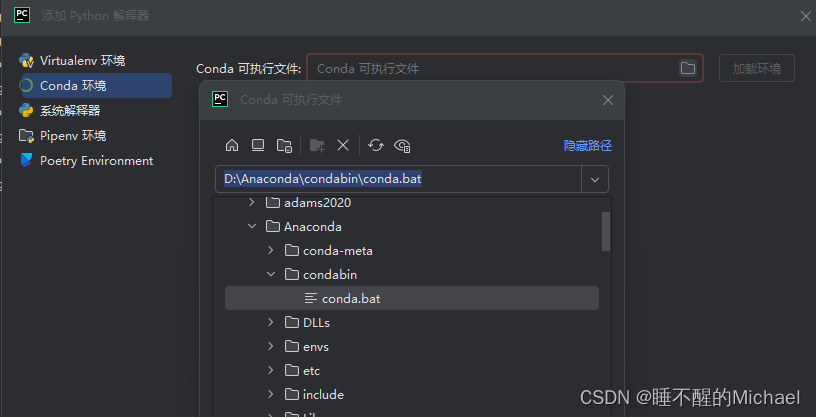Expand the envs folder chevron
This screenshot has width=816, height=417.
click(x=271, y=346)
